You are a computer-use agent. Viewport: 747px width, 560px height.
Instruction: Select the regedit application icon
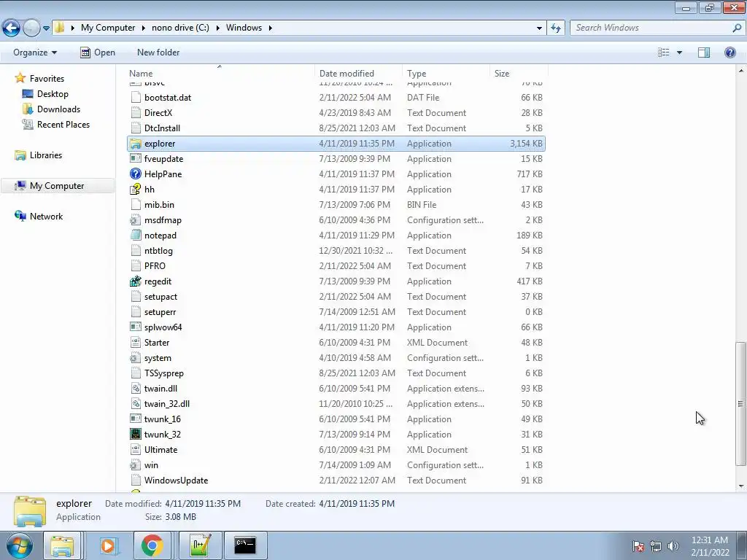pos(136,281)
